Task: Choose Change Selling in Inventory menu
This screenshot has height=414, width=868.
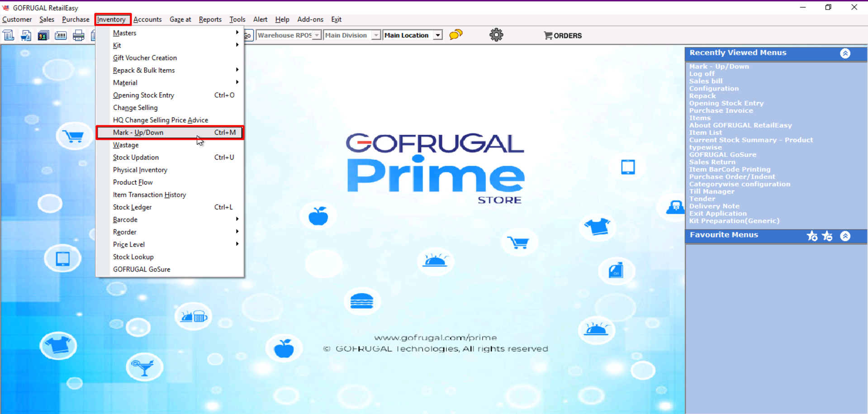Action: [x=170, y=108]
